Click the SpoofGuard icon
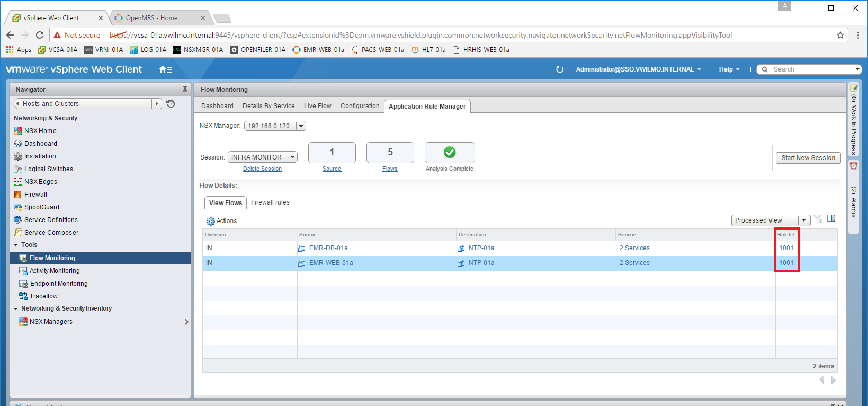This screenshot has width=868, height=406. point(18,207)
